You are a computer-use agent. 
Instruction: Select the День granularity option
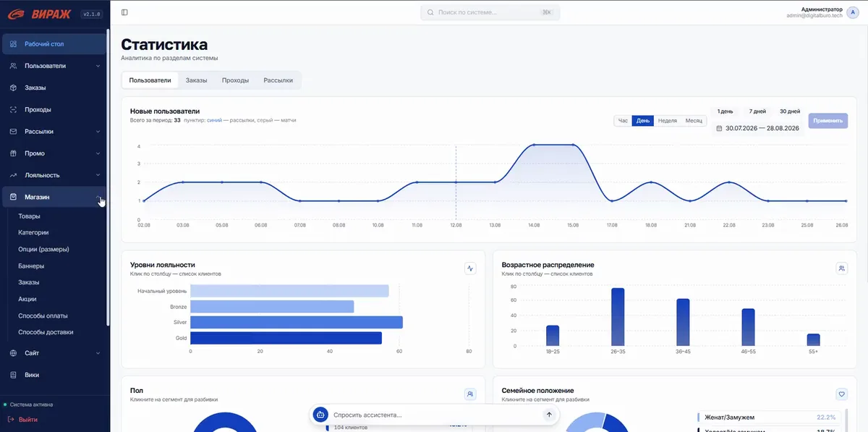click(x=643, y=121)
